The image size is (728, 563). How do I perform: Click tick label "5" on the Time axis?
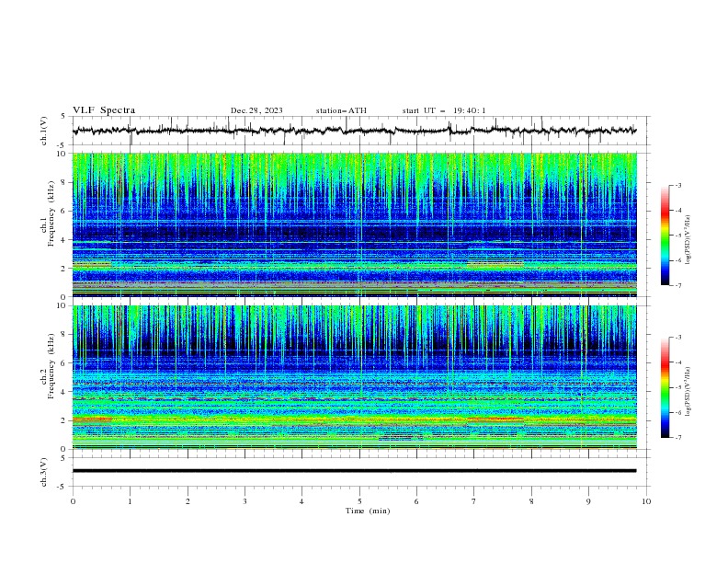point(359,501)
